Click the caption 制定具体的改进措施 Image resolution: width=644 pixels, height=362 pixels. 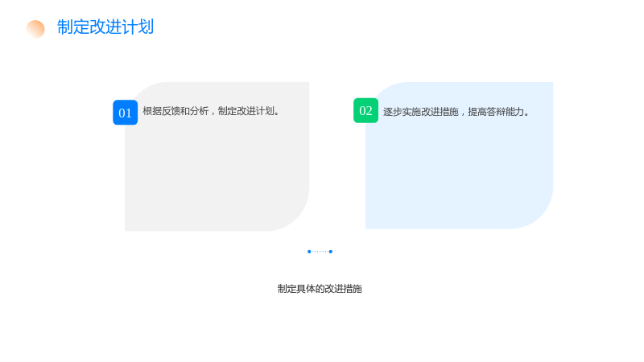(320, 289)
